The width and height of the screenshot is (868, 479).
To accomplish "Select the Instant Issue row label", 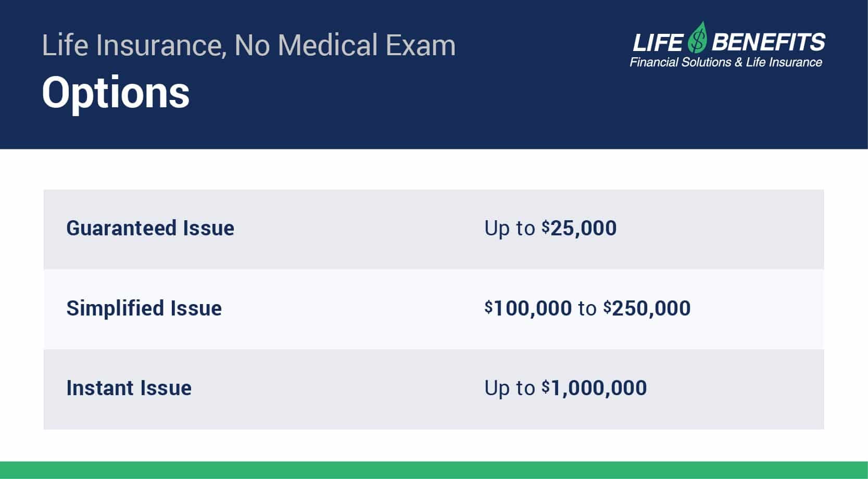I will click(129, 388).
